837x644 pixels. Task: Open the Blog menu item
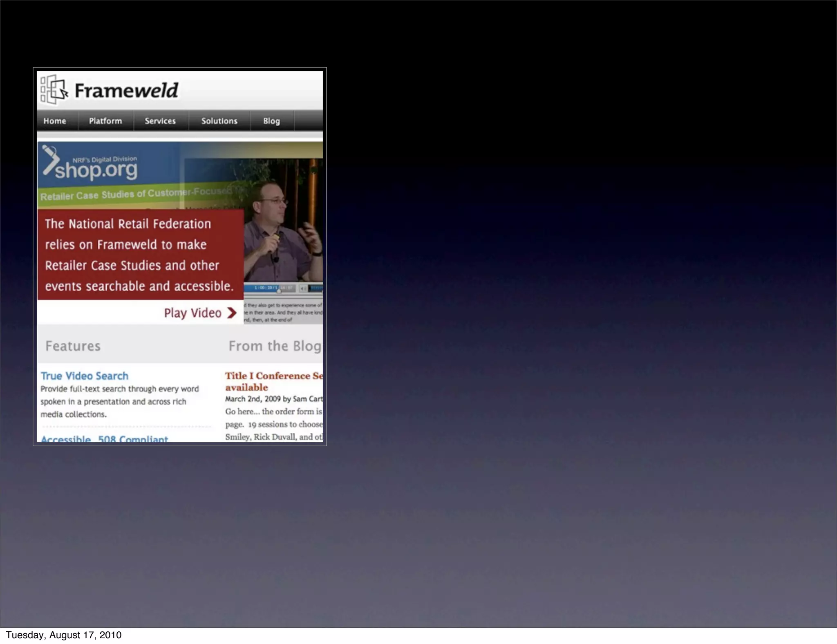271,121
